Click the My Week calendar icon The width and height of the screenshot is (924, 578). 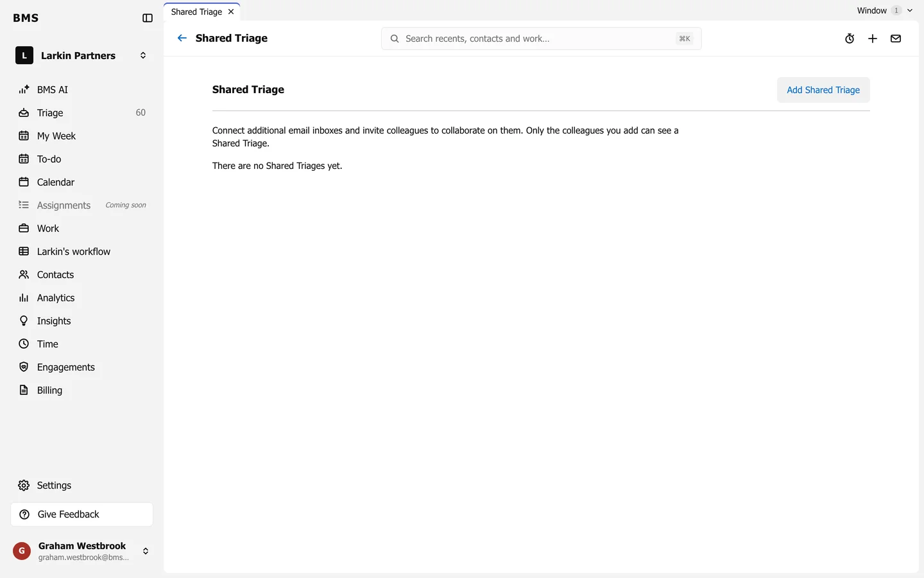(x=24, y=136)
